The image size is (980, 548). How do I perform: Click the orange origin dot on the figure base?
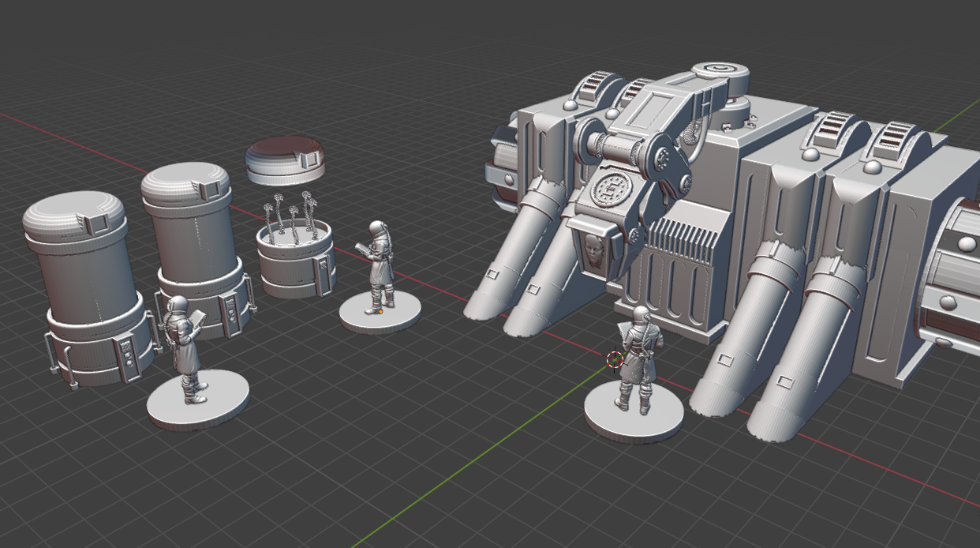coord(380,310)
